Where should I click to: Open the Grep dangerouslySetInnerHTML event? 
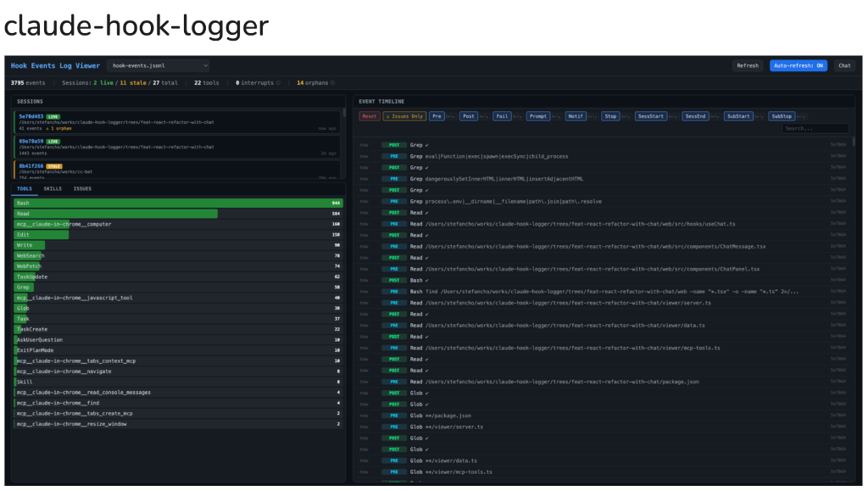pos(604,179)
